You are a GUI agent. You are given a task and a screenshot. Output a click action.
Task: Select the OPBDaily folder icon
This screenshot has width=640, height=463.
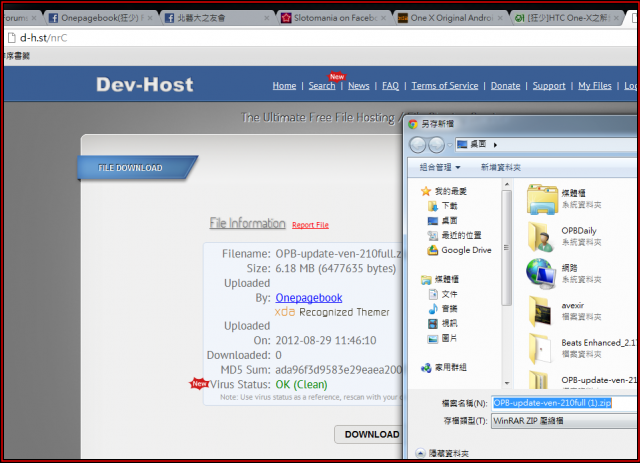tap(541, 237)
